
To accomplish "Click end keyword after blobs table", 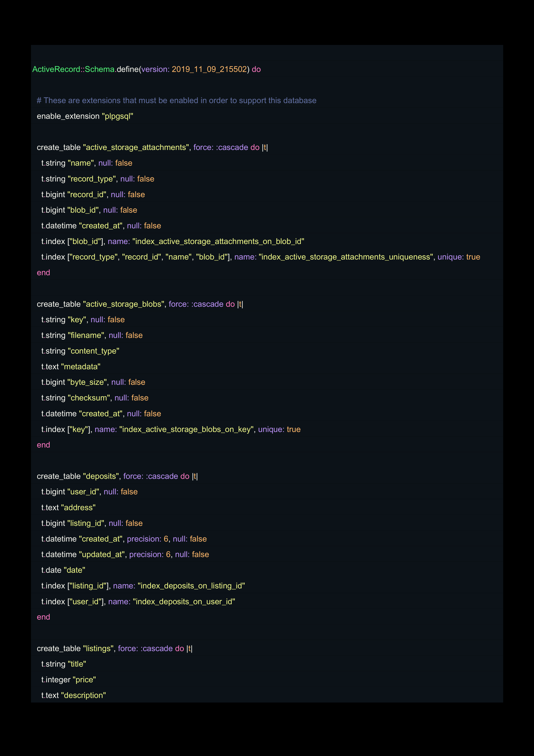I will click(43, 445).
